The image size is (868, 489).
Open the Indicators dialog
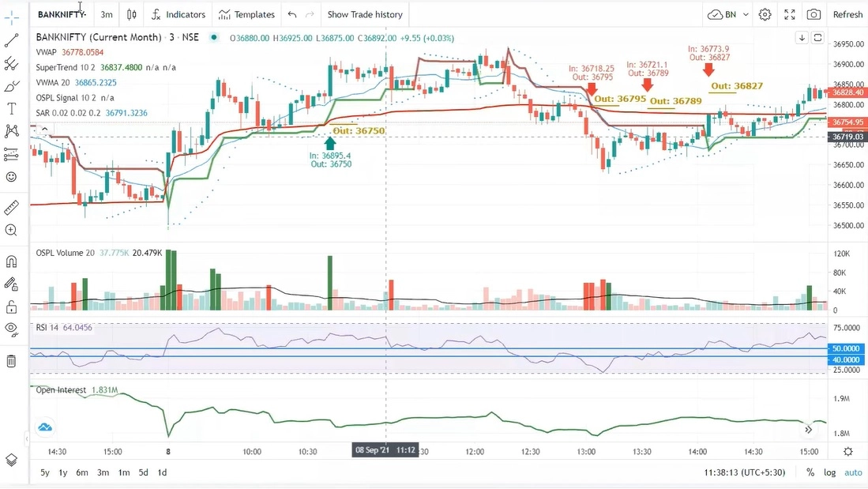(178, 14)
